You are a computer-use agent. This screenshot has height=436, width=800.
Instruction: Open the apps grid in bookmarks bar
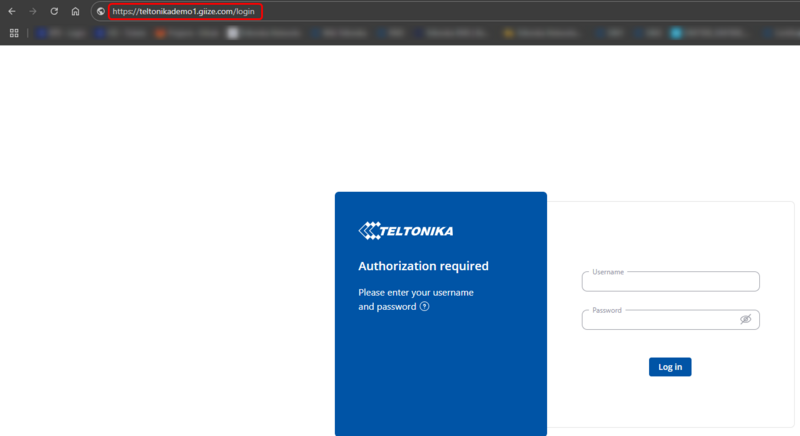(14, 33)
